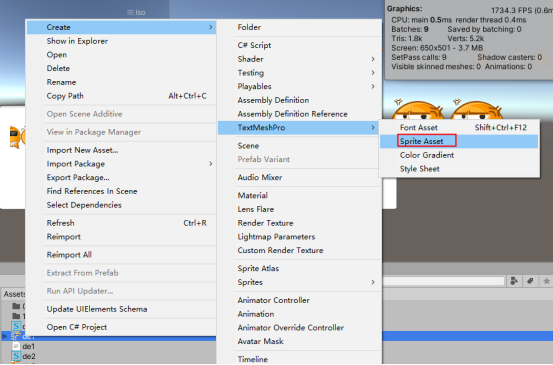Choose Rename from the context menu
This screenshot has height=365, width=553.
pos(122,82)
